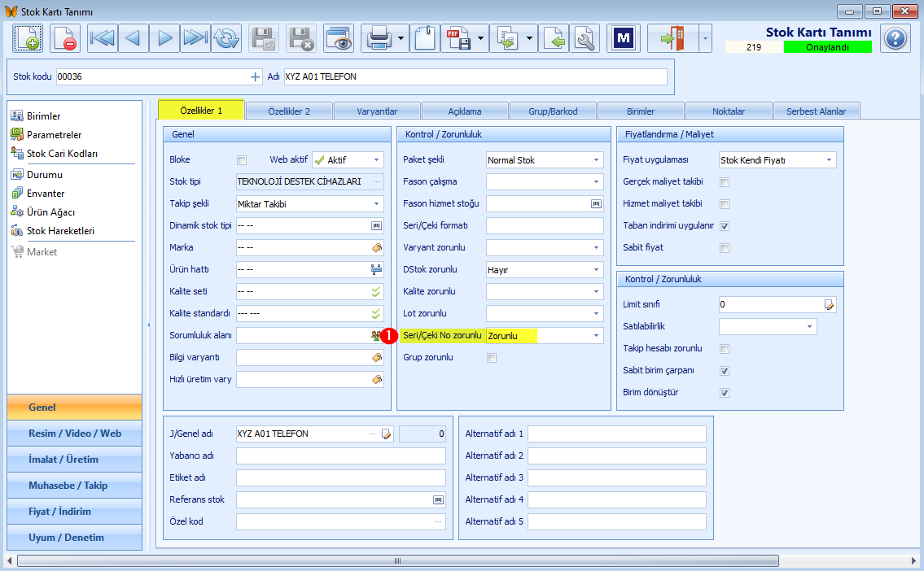The height and width of the screenshot is (571, 924).
Task: Toggle the Sabit fiyat checkbox
Action: [x=725, y=248]
